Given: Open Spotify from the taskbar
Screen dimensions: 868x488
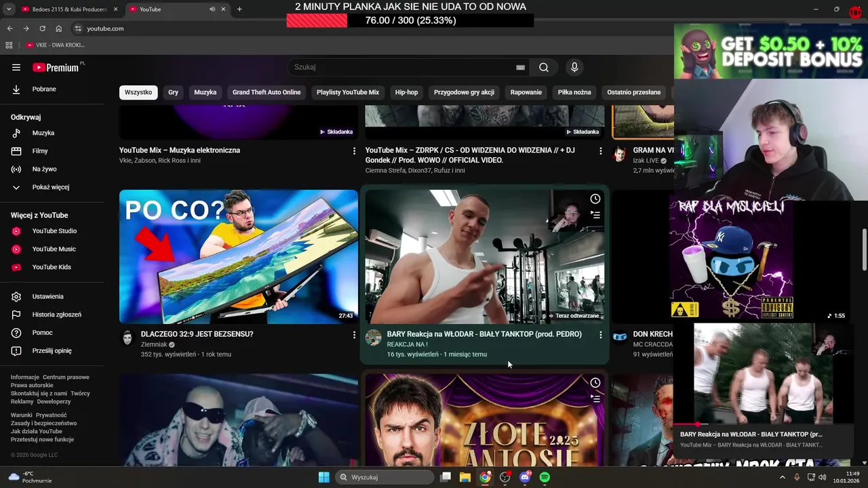Looking at the screenshot, I should (545, 477).
